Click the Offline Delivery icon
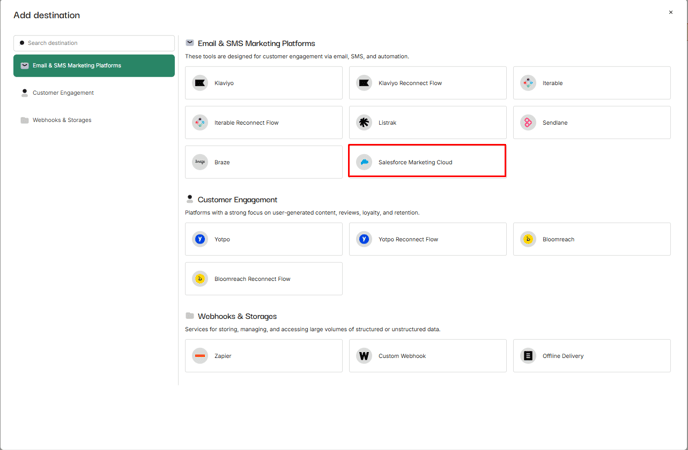Screen dimensions: 688x450 pos(528,356)
